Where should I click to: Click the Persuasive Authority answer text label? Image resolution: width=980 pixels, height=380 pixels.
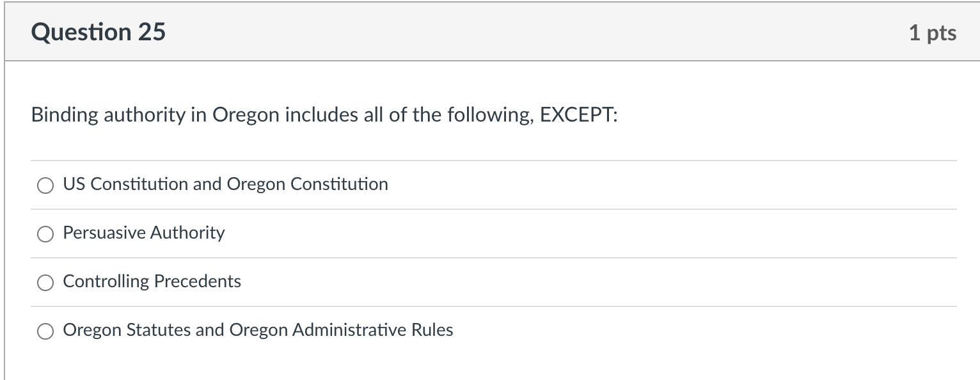click(143, 233)
